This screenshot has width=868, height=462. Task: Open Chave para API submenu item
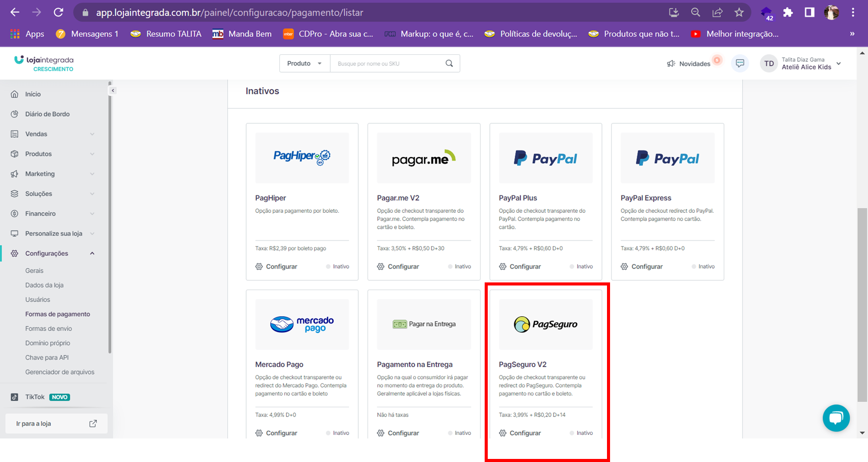coord(47,358)
